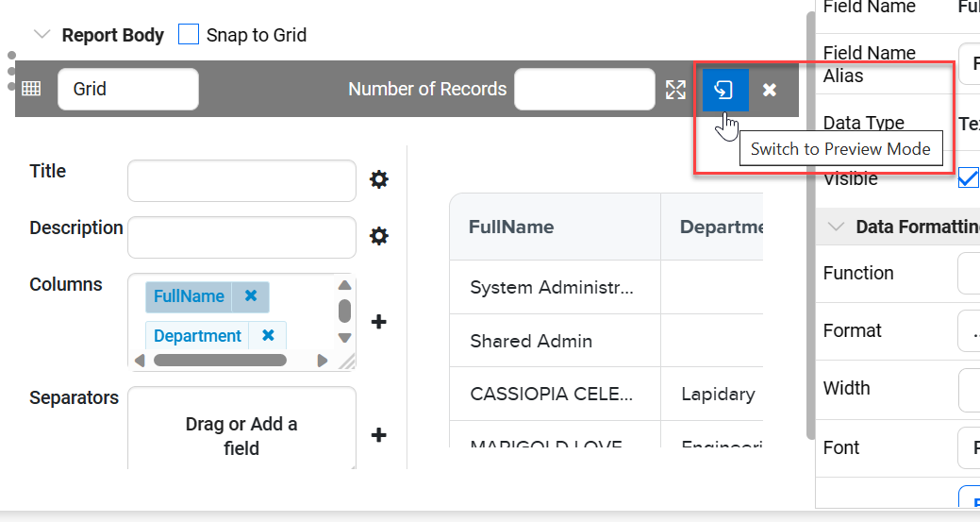Select the Lapidary department cell
980x522 pixels.
click(712, 394)
